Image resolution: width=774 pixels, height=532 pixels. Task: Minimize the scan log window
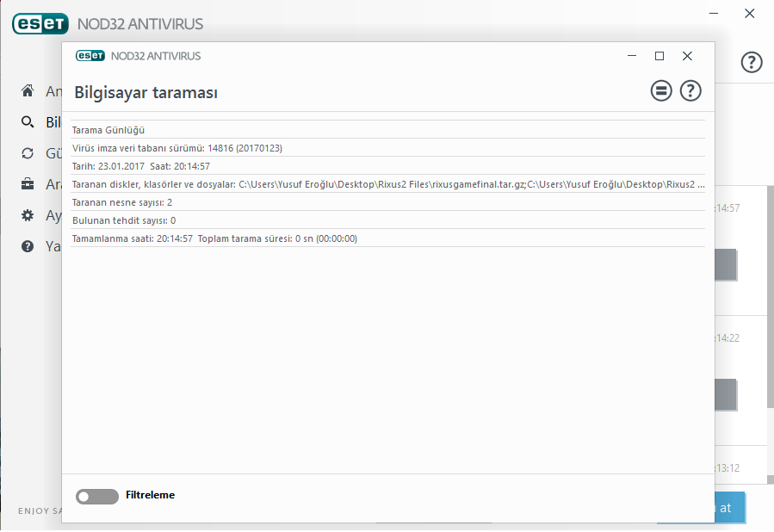631,56
